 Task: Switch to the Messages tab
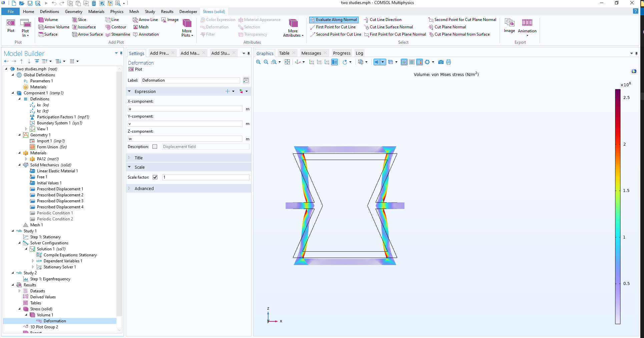[x=311, y=53]
